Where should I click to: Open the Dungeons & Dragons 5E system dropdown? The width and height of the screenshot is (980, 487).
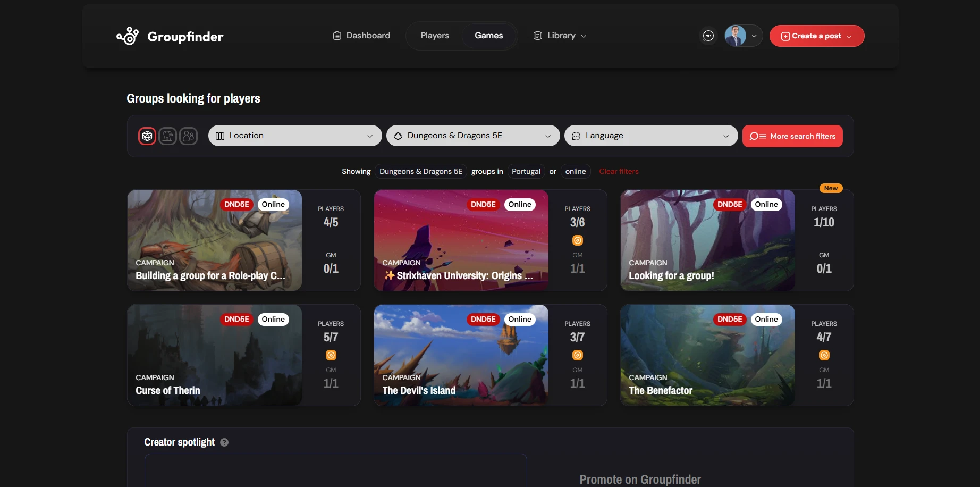tap(473, 136)
